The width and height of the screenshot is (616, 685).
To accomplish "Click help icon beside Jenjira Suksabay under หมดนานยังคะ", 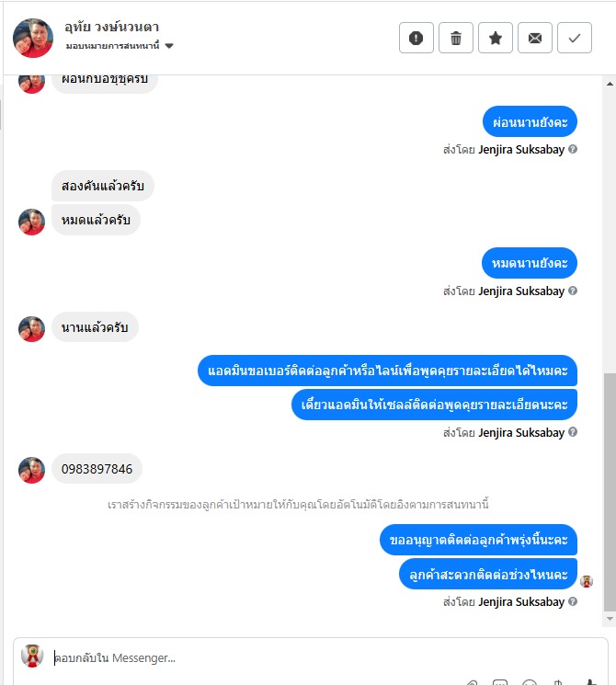I will tap(573, 291).
